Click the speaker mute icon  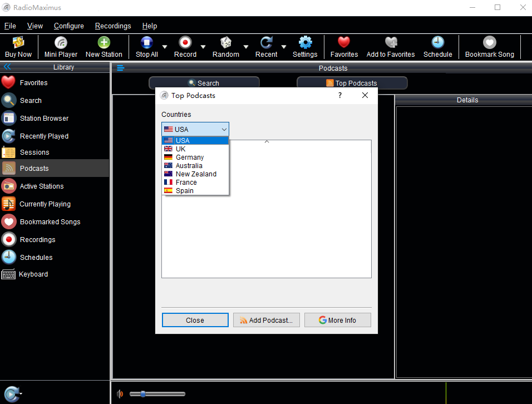click(x=120, y=394)
